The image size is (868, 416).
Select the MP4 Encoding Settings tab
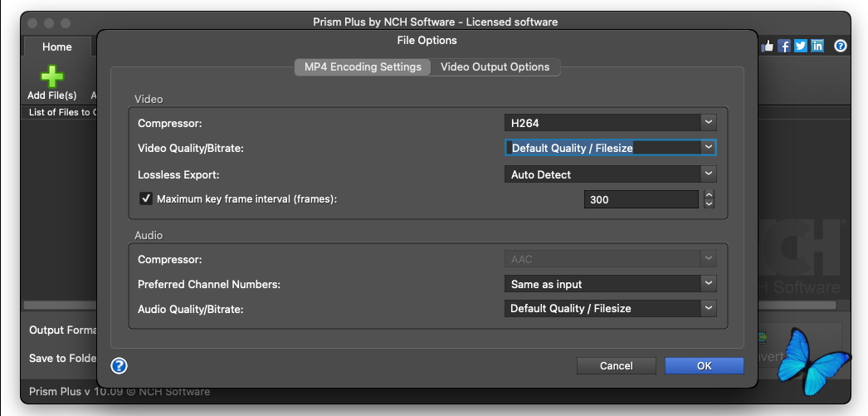click(363, 66)
